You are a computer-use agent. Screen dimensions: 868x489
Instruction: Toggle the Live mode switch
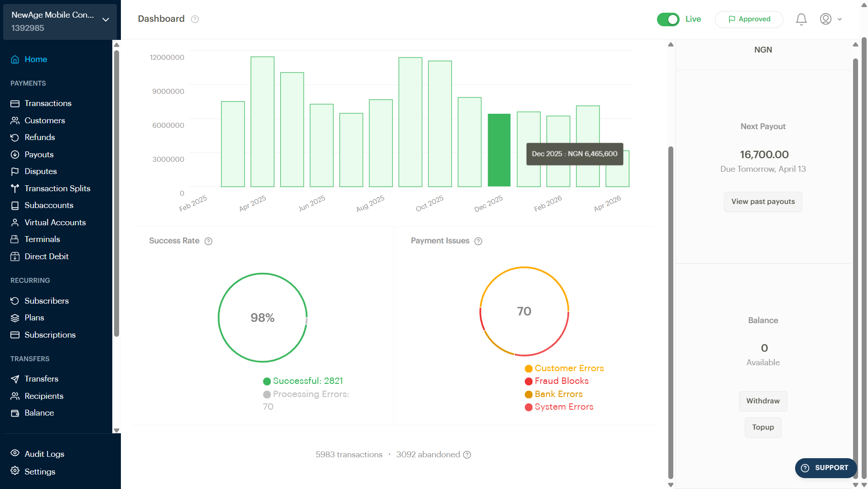[x=668, y=19]
